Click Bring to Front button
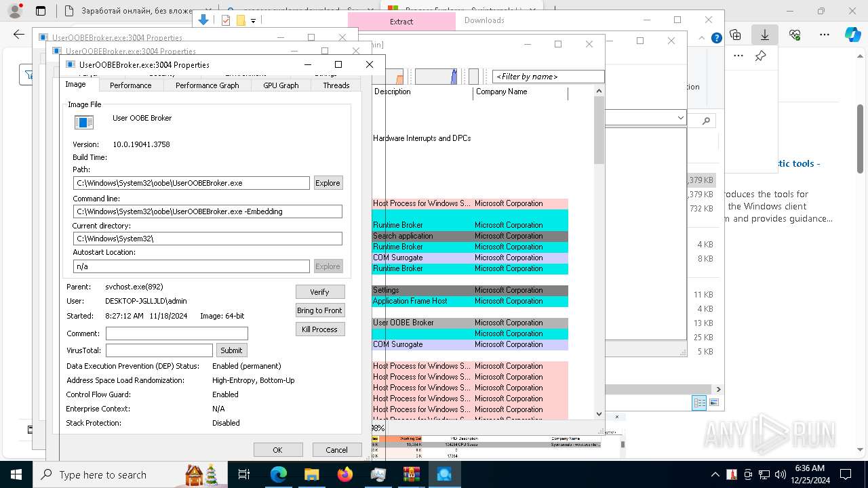Screen dimensions: 868x488 click(319, 310)
